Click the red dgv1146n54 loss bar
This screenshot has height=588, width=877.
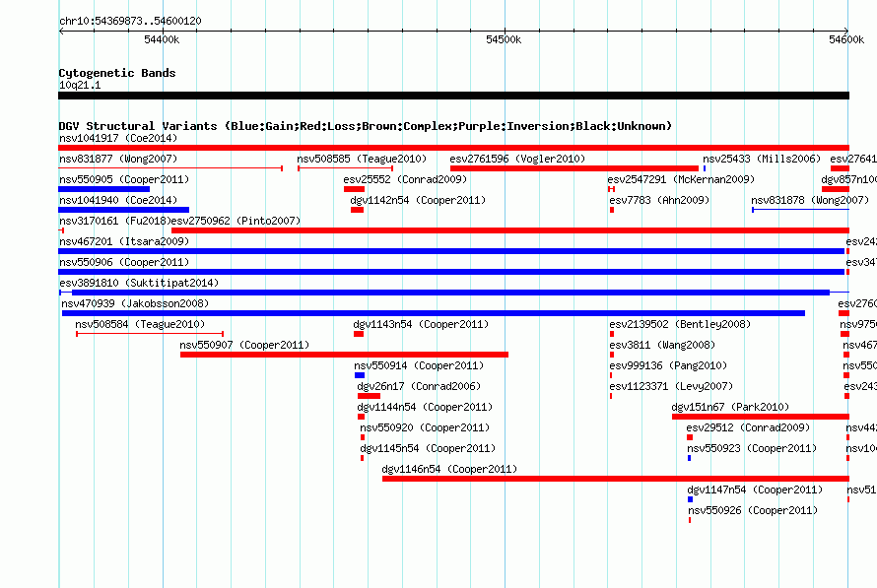point(615,479)
